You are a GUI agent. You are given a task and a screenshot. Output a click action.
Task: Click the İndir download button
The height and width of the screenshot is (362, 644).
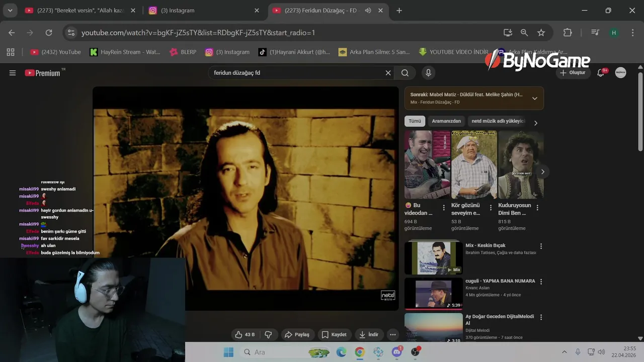[369, 335]
